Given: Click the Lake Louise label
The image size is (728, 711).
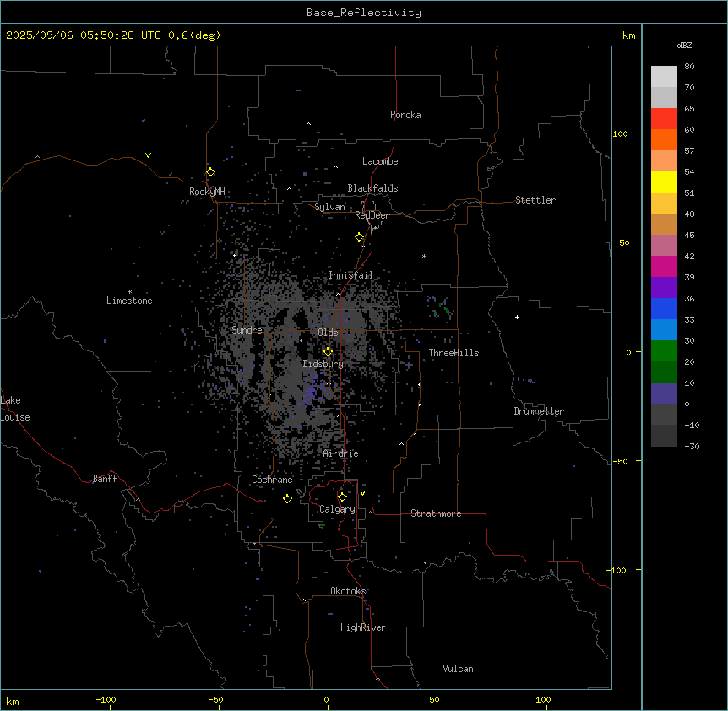Looking at the screenshot, I should click(x=15, y=409).
